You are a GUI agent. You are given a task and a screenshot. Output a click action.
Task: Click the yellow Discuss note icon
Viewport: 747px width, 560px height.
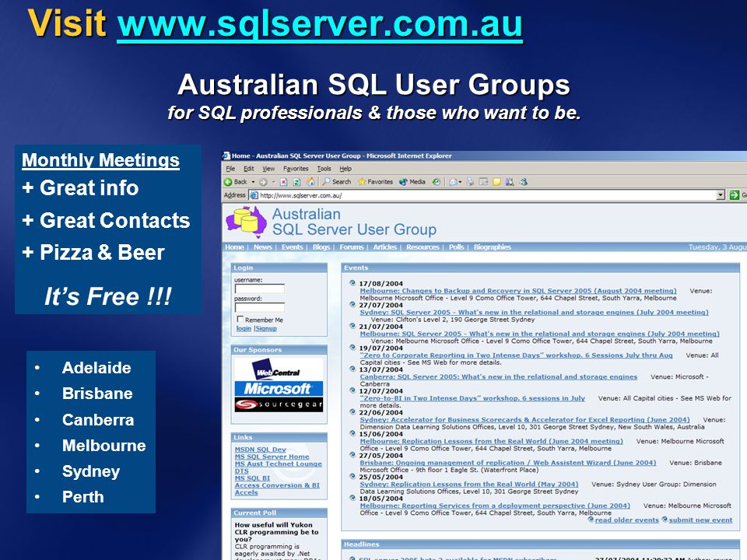coord(496,181)
